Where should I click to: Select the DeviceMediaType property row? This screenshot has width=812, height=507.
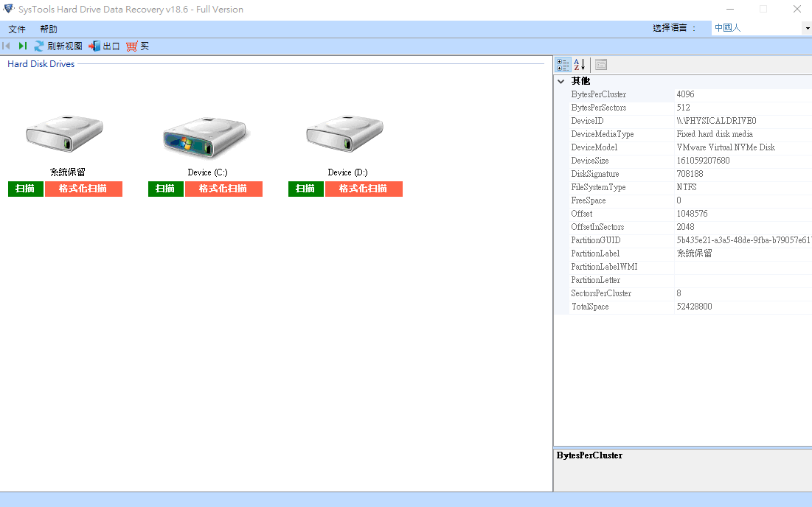691,134
